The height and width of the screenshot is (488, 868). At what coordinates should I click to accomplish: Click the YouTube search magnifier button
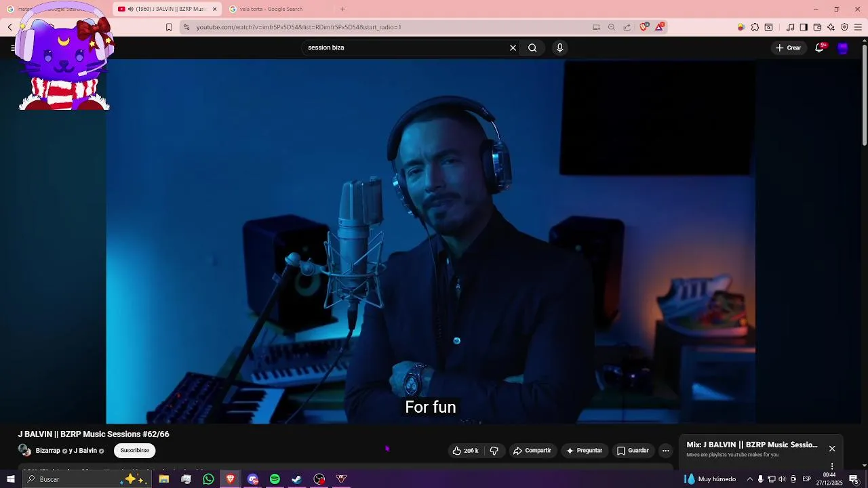pyautogui.click(x=532, y=47)
